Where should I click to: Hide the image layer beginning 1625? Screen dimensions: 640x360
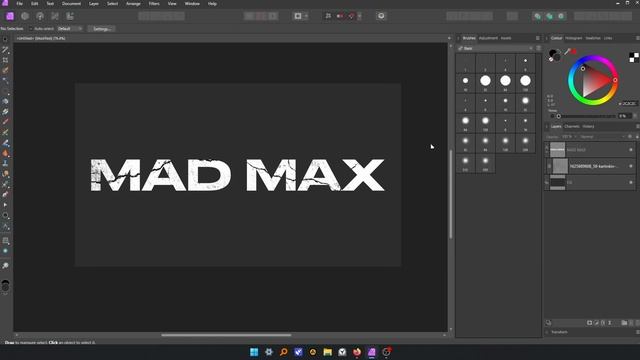tap(631, 166)
